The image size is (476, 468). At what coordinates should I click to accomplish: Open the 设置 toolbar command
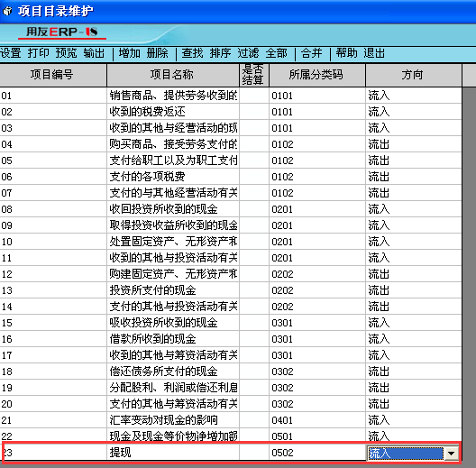pyautogui.click(x=11, y=53)
